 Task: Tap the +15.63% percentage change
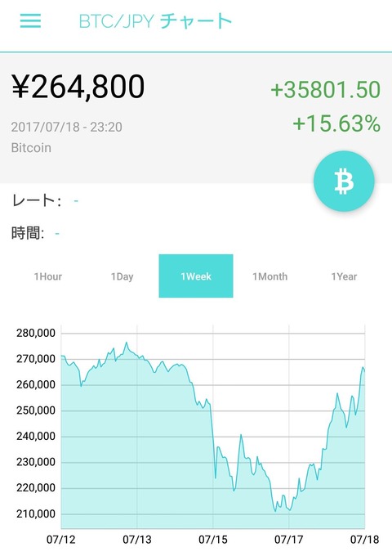pyautogui.click(x=336, y=123)
